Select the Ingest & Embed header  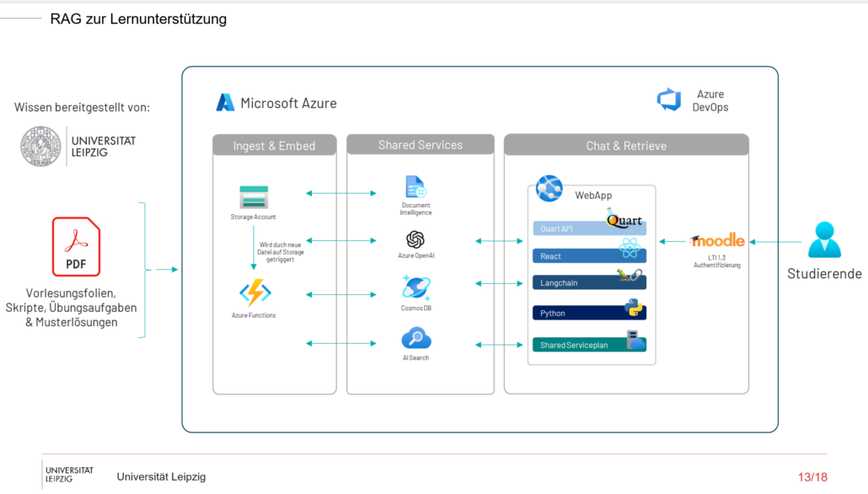274,146
